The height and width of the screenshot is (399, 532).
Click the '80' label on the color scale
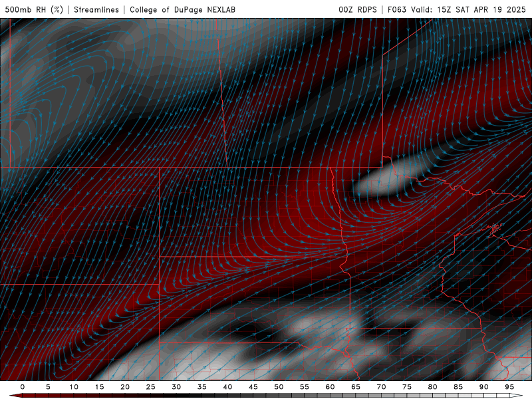click(x=433, y=387)
